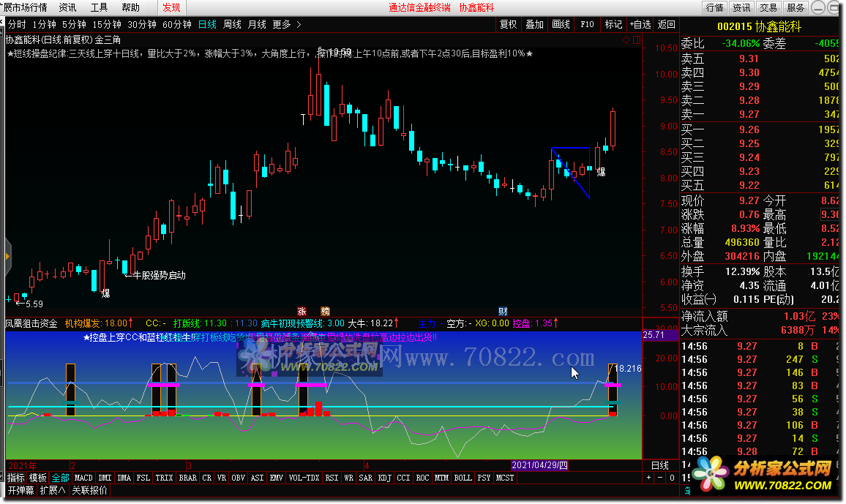Switch indicator to VOL-TDX
Viewport: 846px width, 504px height.
[x=304, y=478]
